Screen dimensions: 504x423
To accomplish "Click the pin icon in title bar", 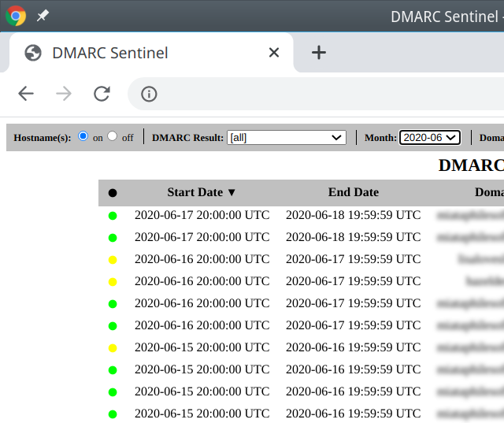I will coord(43,16).
